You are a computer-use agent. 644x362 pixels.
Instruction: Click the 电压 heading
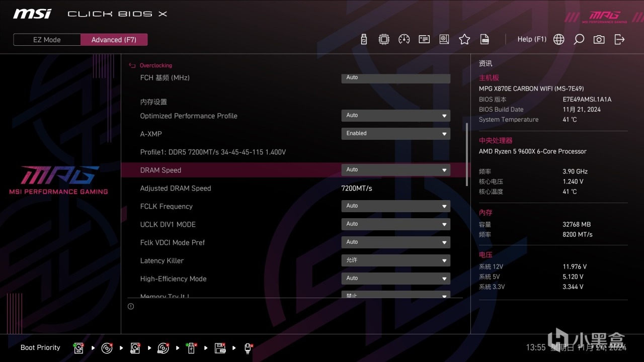coord(486,255)
